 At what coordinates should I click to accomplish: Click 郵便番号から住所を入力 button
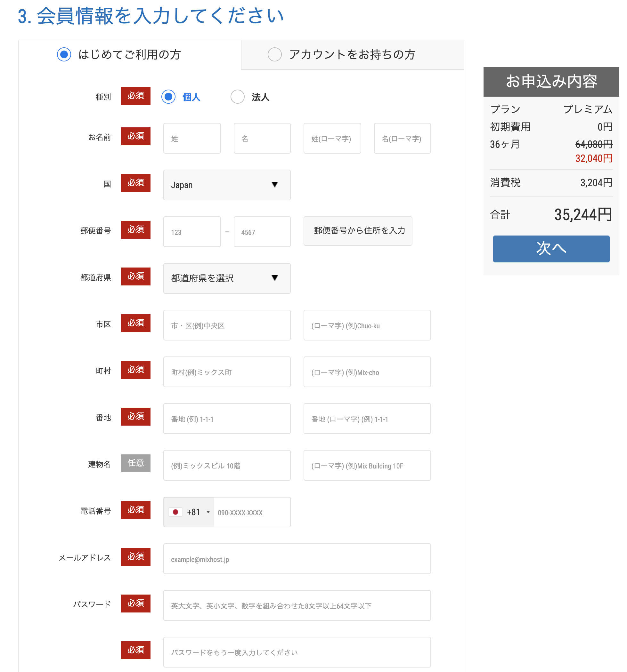point(357,231)
